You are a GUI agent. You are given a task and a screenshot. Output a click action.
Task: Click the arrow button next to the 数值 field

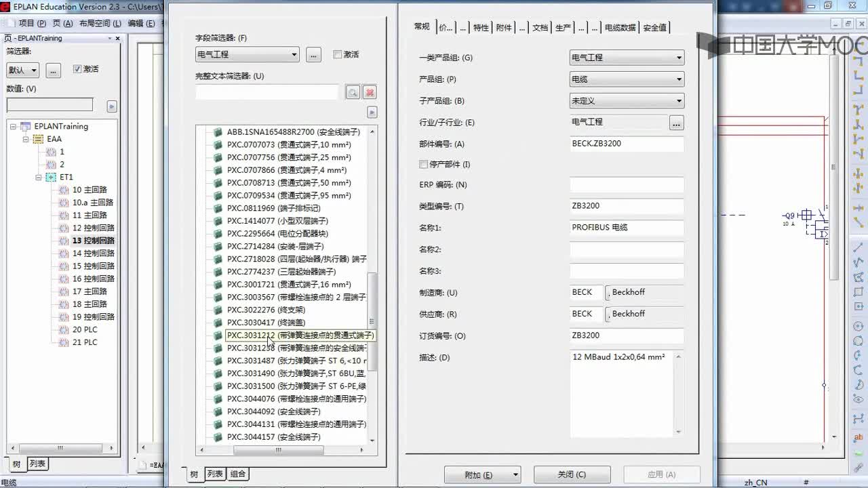pos(112,106)
